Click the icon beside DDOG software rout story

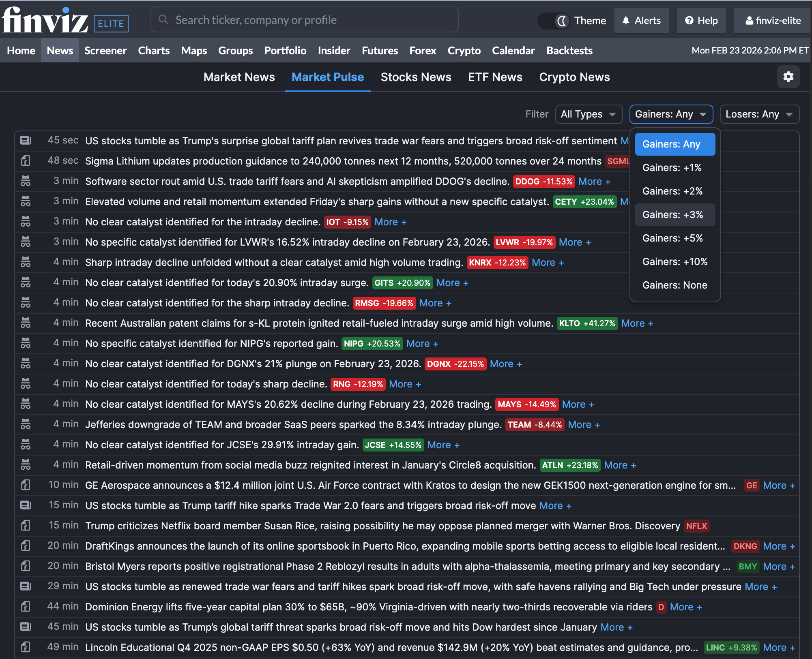[x=26, y=181]
